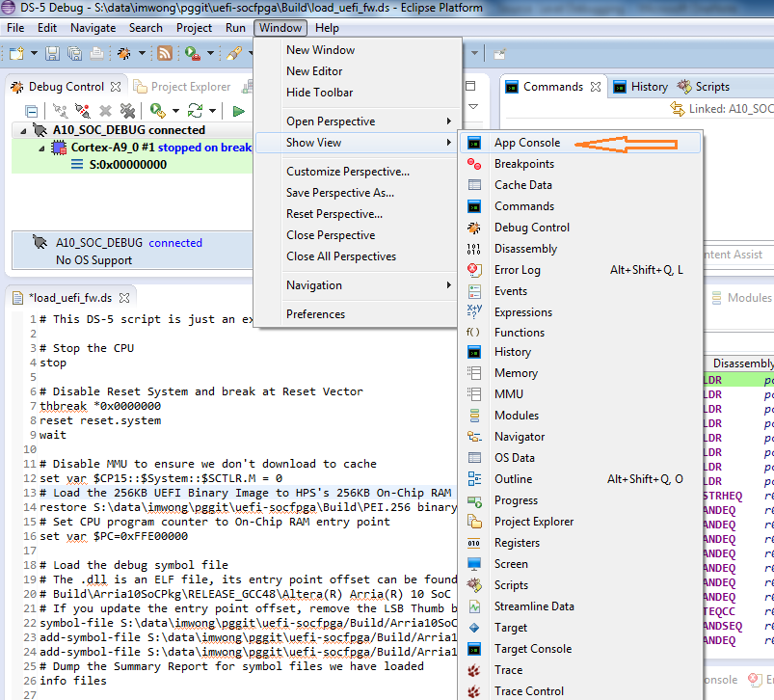Click Collapse All icon in Debug Control

pyautogui.click(x=32, y=111)
